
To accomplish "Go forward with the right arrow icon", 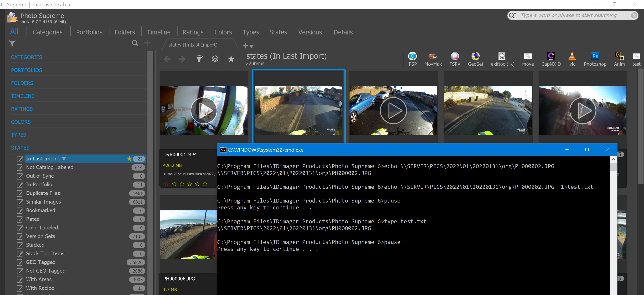I will point(182,59).
